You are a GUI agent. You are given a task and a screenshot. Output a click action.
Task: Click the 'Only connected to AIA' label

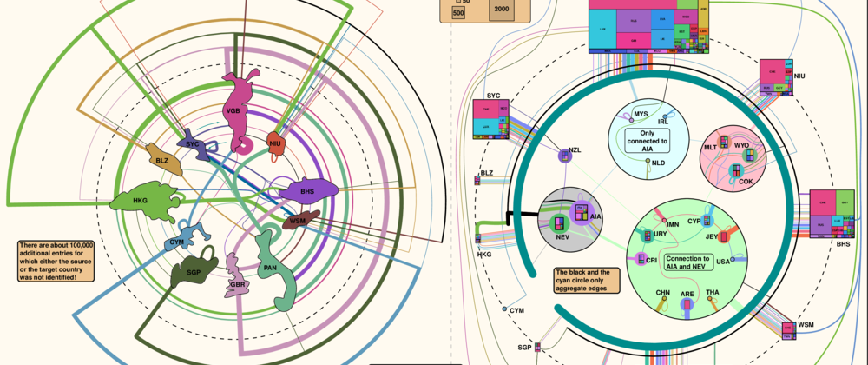tap(647, 139)
